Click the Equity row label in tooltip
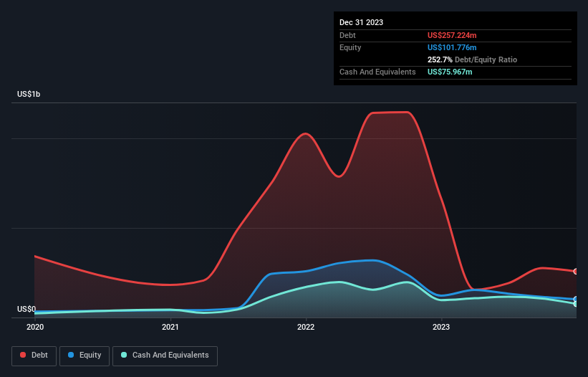Screen dimensions: 588x377 (350, 47)
